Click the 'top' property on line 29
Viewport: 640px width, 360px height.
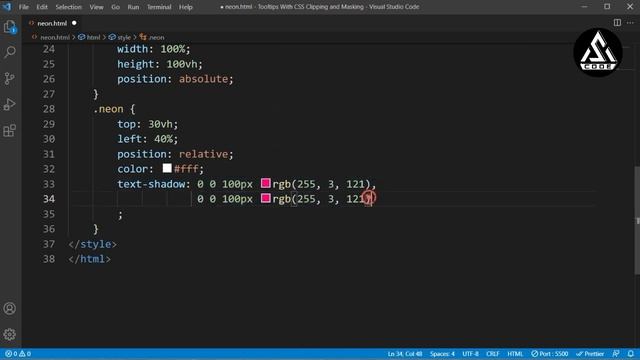pyautogui.click(x=127, y=124)
